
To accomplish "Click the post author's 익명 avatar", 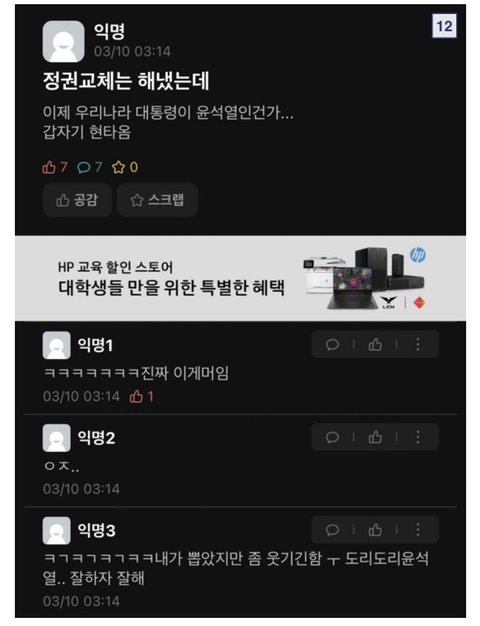I will pyautogui.click(x=63, y=42).
